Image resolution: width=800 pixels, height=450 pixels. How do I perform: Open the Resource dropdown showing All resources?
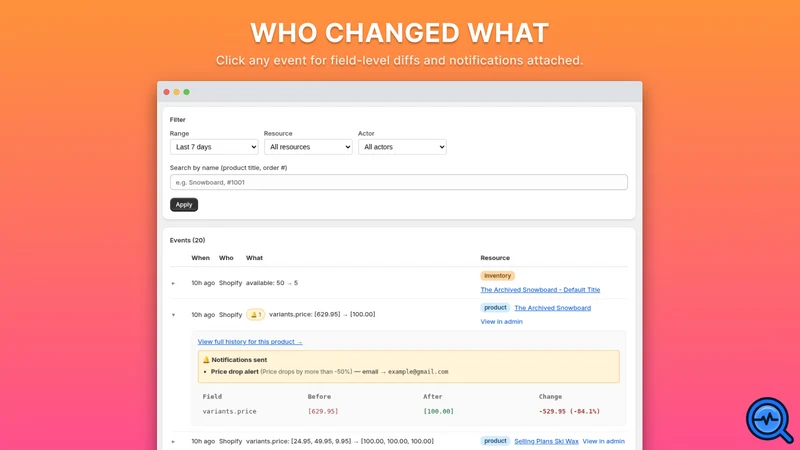[308, 147]
